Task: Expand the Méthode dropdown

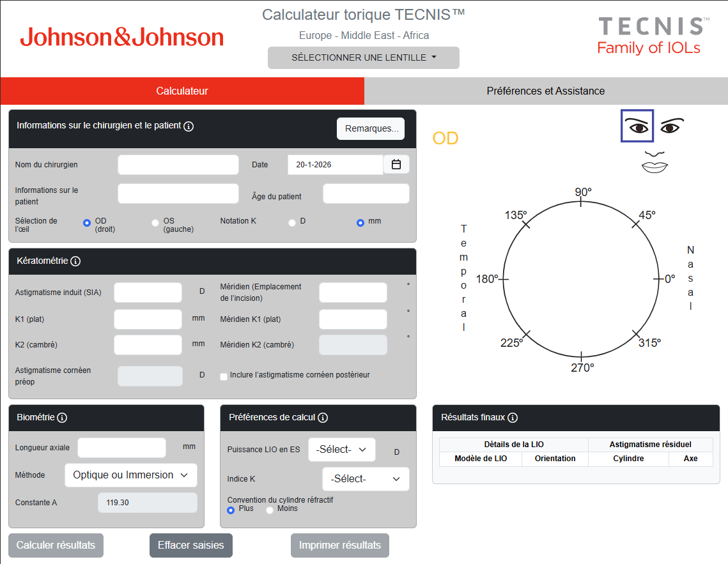Action: [x=131, y=475]
